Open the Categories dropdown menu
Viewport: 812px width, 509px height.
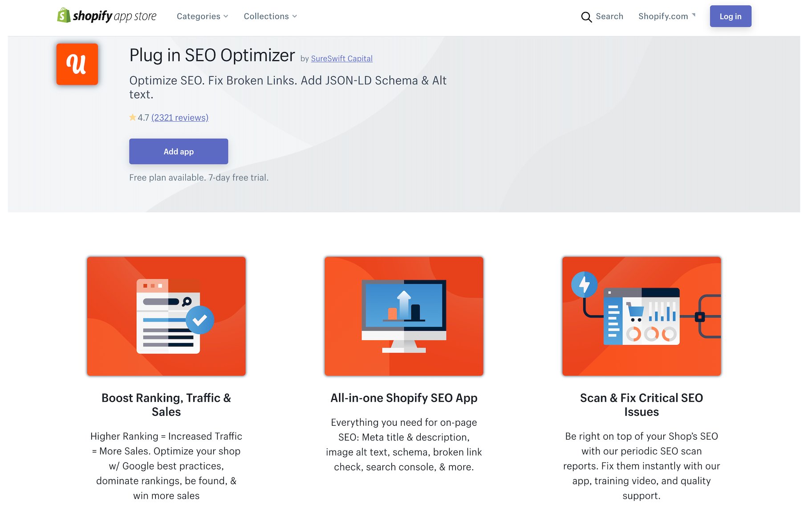[199, 16]
